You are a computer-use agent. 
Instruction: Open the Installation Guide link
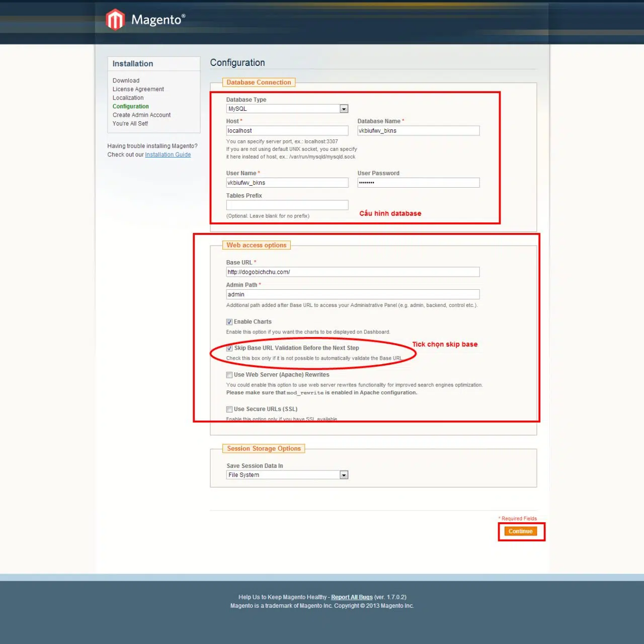168,155
